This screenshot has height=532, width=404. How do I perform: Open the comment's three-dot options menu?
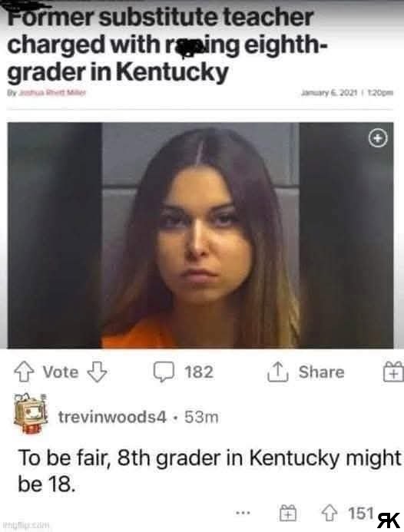(x=243, y=513)
